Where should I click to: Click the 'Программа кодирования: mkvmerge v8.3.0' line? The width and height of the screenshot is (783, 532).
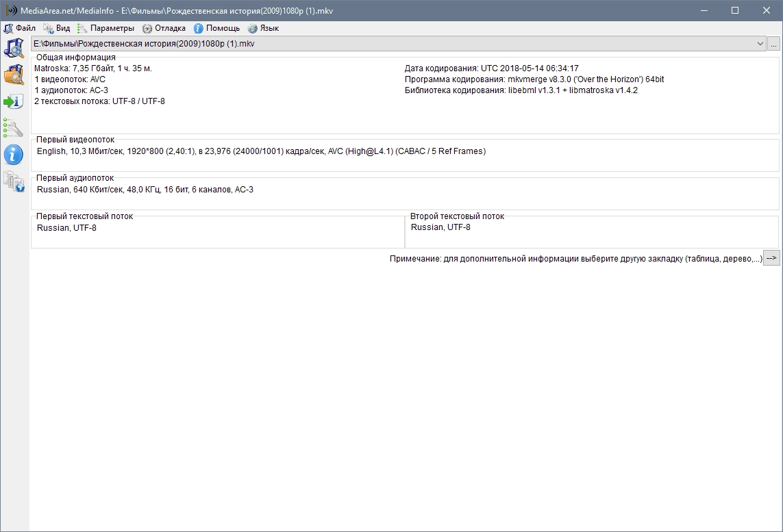(534, 79)
